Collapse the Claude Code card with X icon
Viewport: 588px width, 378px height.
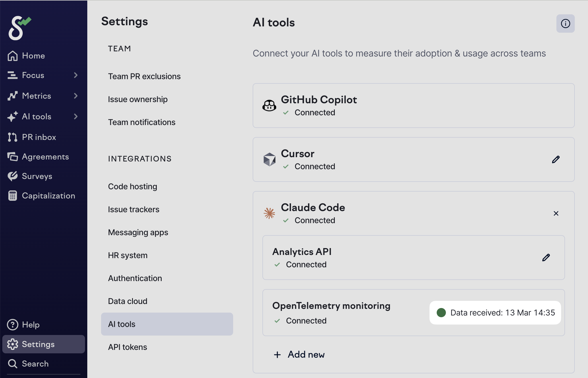[556, 213]
